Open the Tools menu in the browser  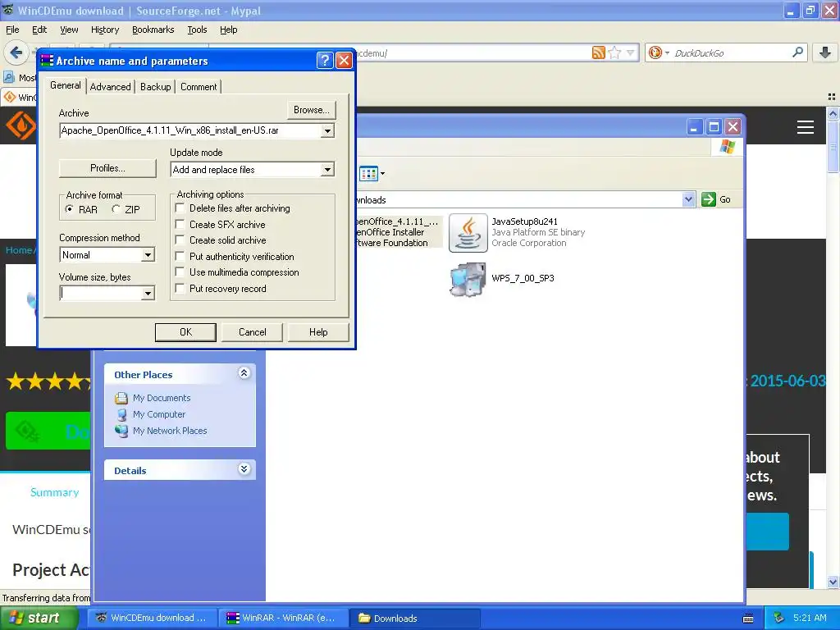click(197, 30)
